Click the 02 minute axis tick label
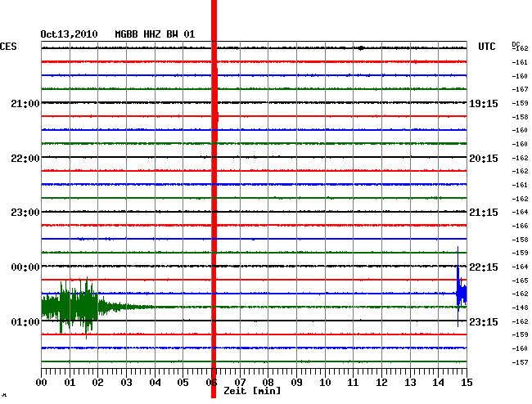532x404 pixels. point(97,383)
